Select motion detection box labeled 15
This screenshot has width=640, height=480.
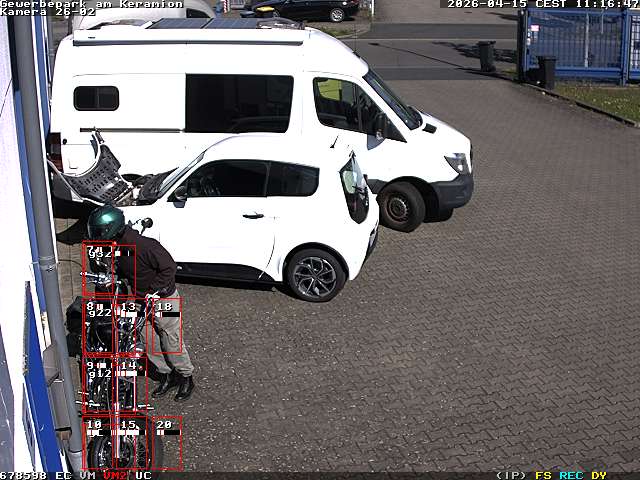pos(131,443)
